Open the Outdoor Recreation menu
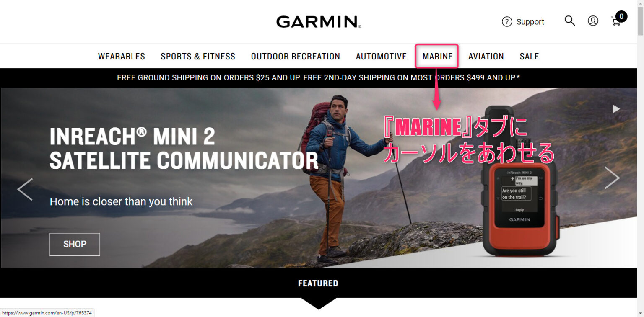 point(296,56)
